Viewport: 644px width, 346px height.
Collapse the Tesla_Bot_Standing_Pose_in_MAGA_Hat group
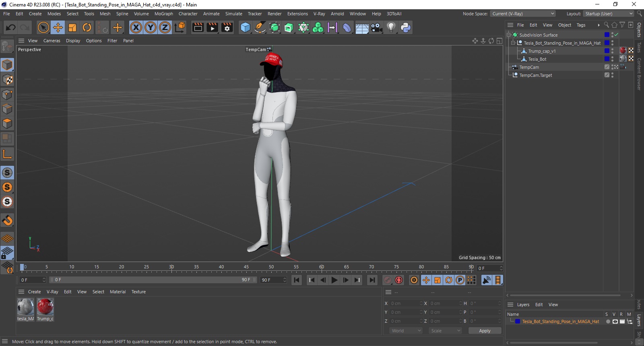(x=513, y=43)
